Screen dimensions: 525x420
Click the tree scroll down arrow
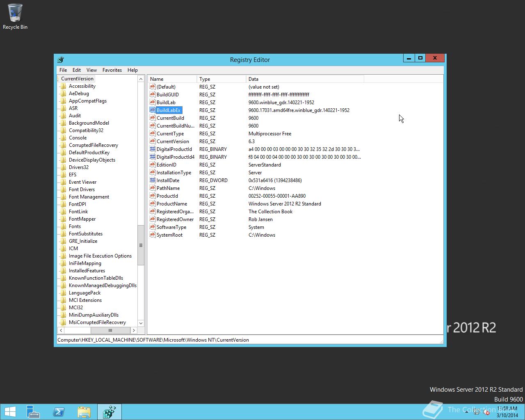point(141,323)
